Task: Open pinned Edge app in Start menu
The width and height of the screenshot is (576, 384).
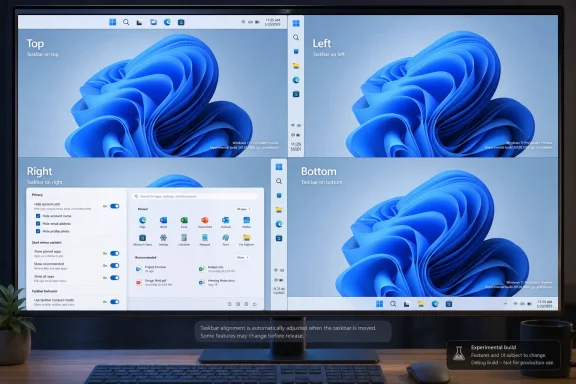Action: pyautogui.click(x=142, y=222)
